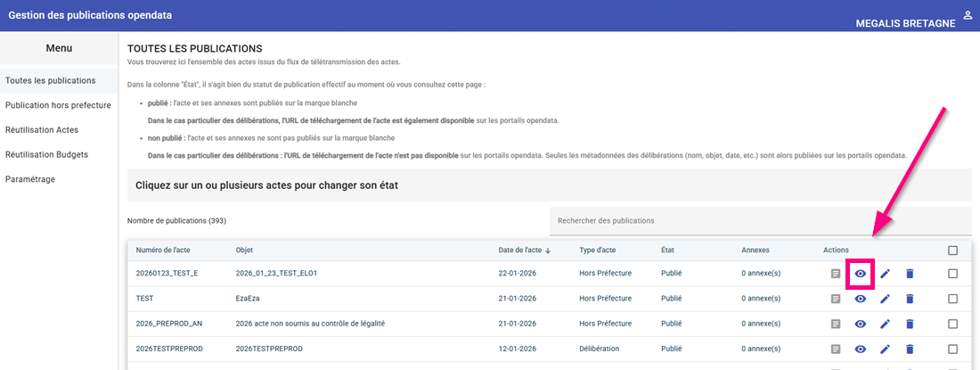
Task: Check the select-all checkbox in table header
Action: click(952, 251)
